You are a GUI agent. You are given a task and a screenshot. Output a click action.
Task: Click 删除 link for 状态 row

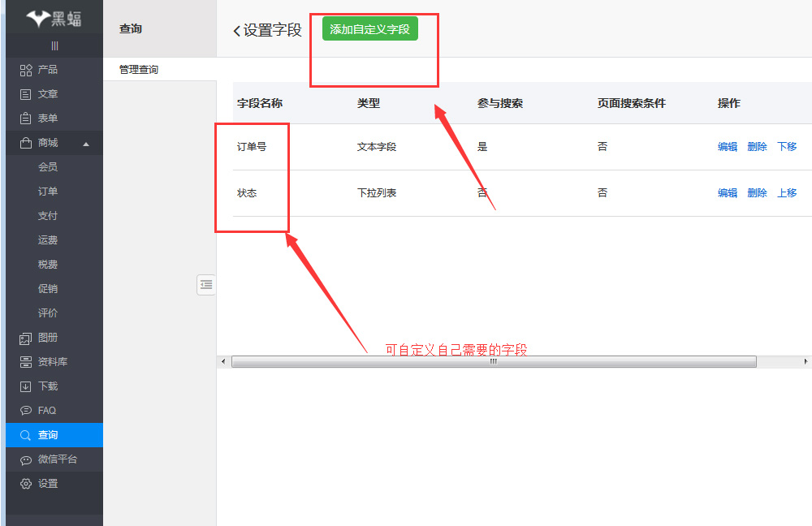757,193
